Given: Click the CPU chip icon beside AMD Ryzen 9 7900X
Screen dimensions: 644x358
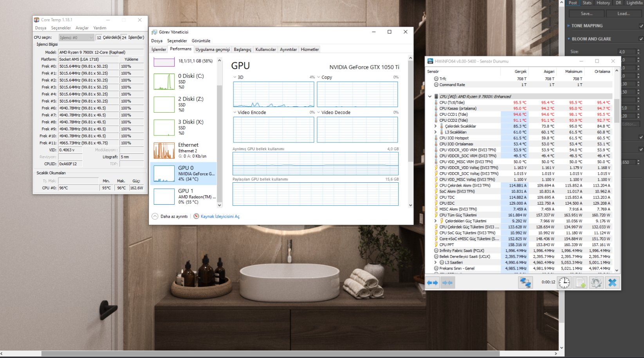Looking at the screenshot, I should (x=436, y=97).
